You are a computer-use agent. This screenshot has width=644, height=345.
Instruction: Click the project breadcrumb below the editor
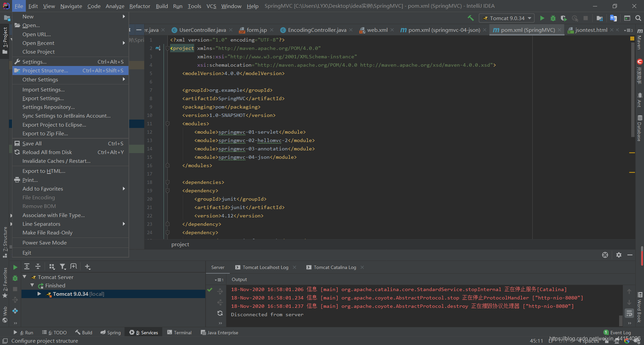pos(180,245)
